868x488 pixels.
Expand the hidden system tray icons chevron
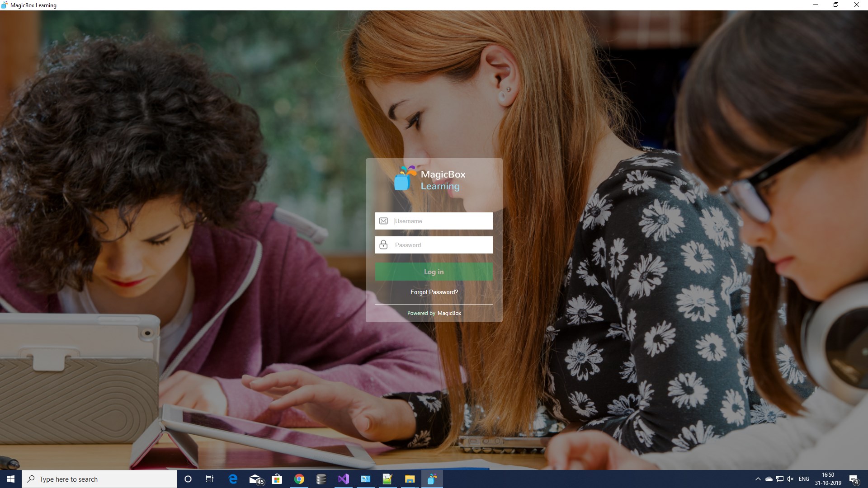758,479
